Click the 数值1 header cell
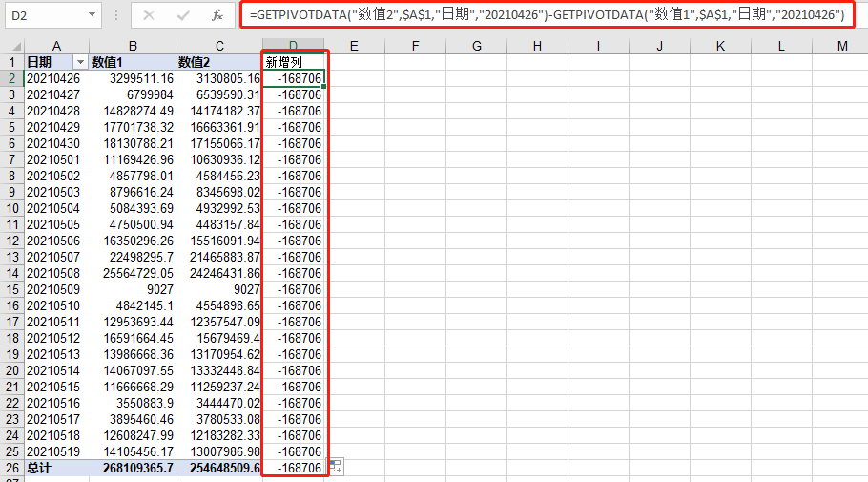This screenshot has height=482, width=868. point(133,62)
